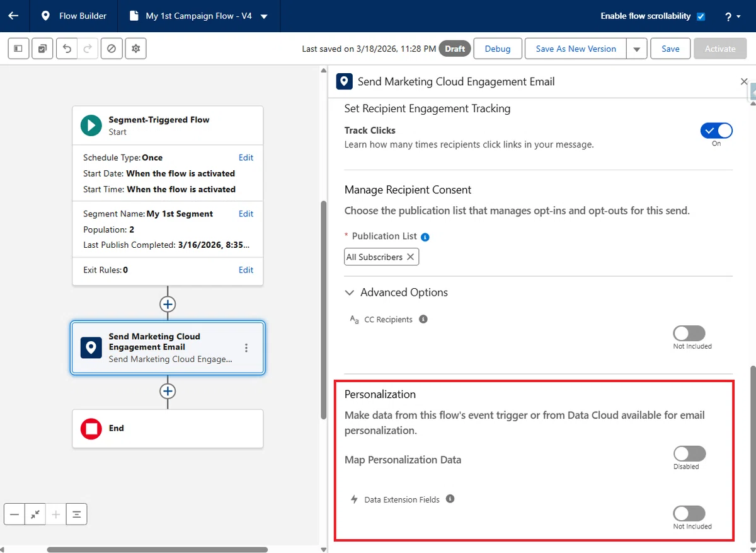Click the Save button
Screen dimensions: 756x553
point(670,49)
